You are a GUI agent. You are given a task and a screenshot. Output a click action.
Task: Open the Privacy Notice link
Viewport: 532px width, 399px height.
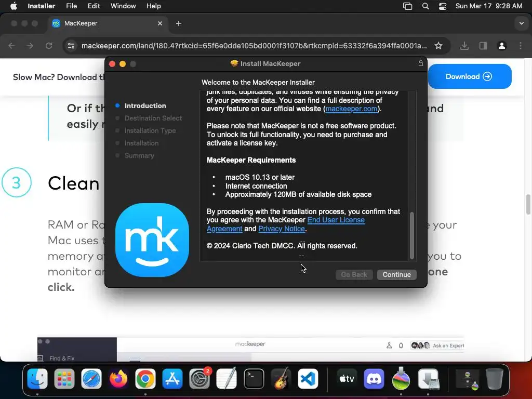pyautogui.click(x=281, y=229)
